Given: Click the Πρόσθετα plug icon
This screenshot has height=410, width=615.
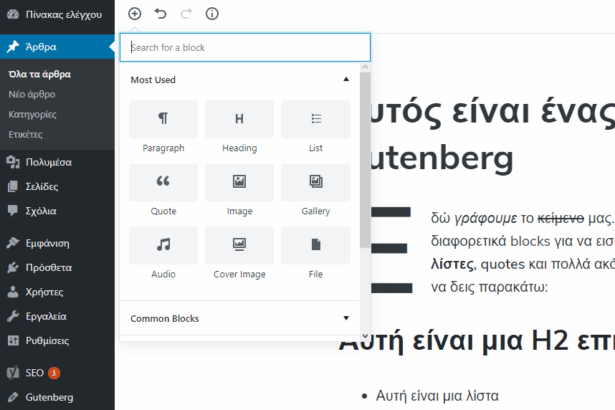Looking at the screenshot, I should tap(13, 268).
